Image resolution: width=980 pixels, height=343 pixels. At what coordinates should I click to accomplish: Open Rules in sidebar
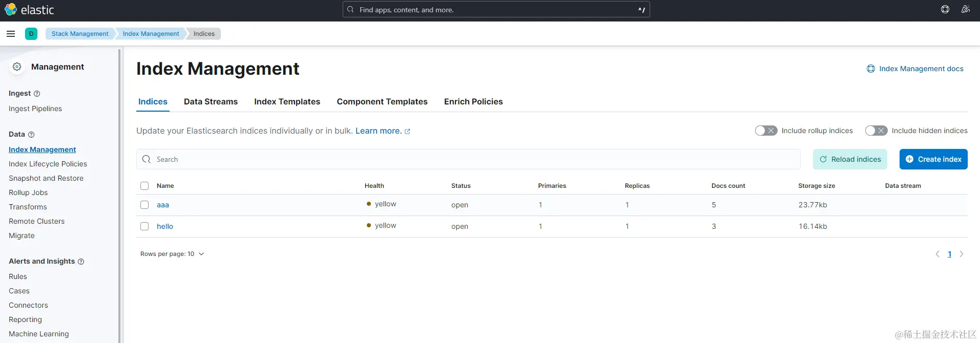18,276
